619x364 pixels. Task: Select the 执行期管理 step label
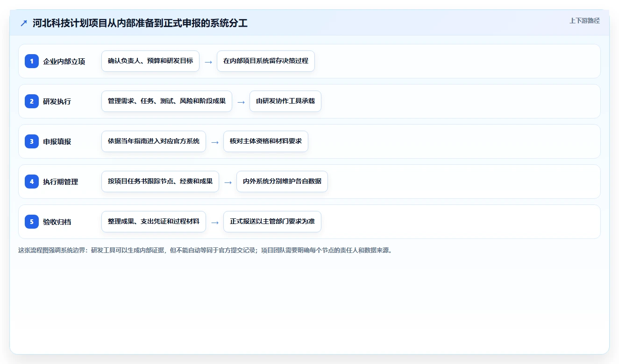(61, 182)
